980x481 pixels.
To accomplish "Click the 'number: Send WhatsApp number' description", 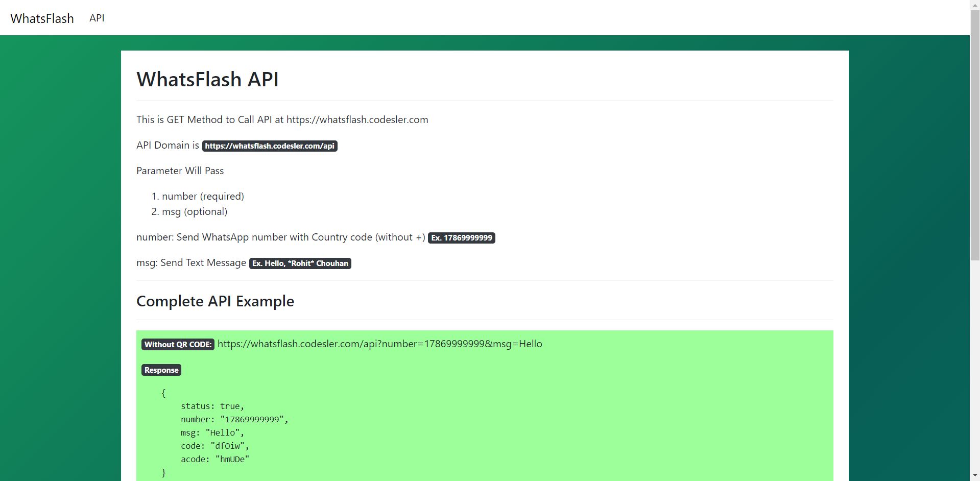I will (281, 237).
